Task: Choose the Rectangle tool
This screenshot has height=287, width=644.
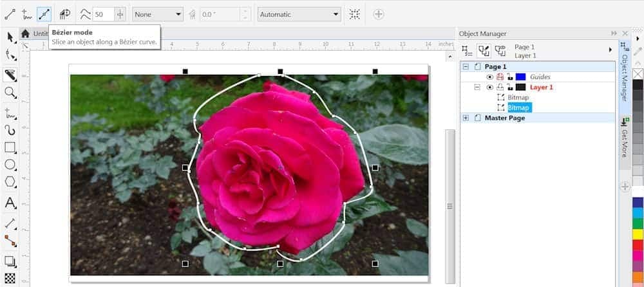Action: 10,147
